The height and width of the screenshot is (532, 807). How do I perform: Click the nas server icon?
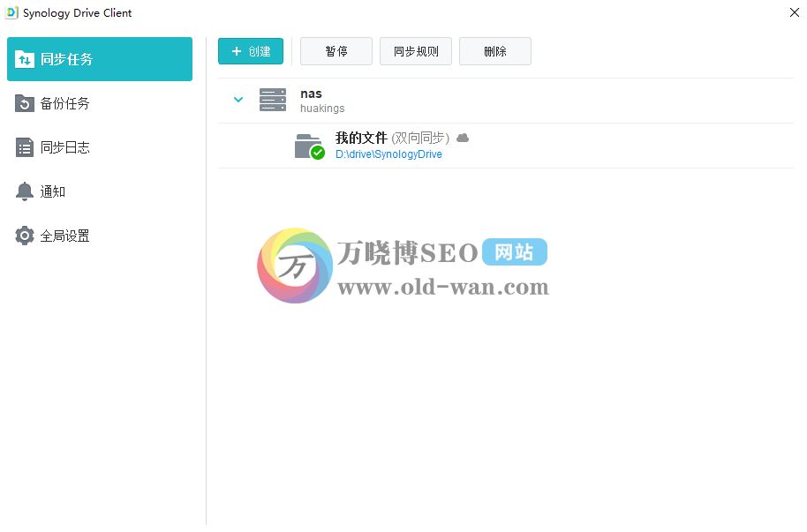click(273, 100)
